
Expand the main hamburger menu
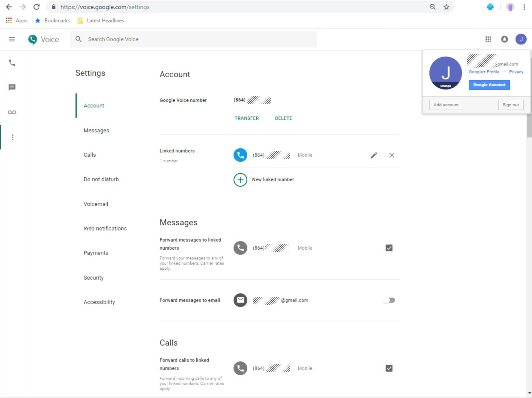coord(12,39)
